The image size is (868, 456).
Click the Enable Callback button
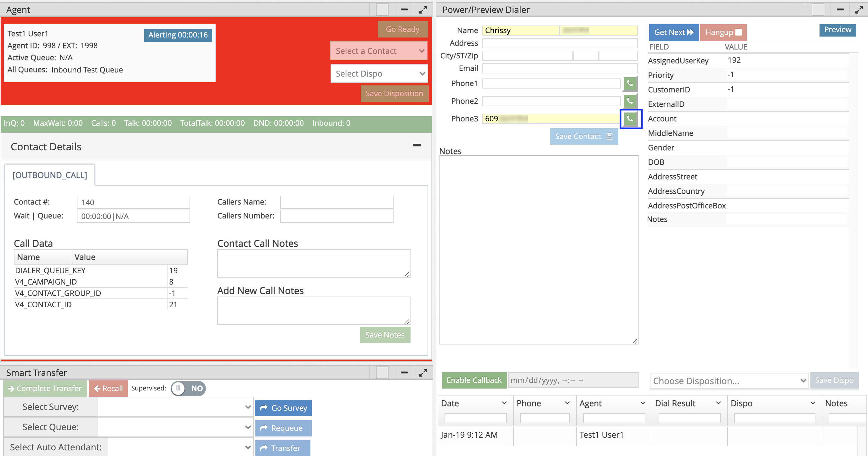click(x=474, y=380)
